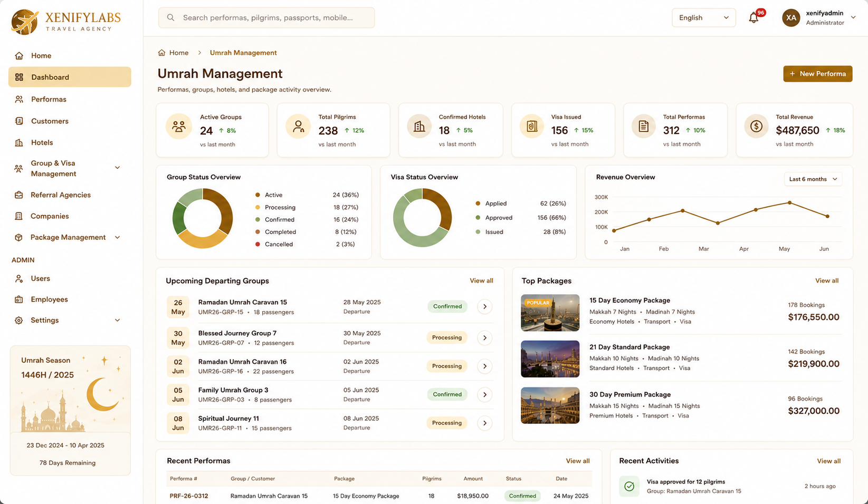View all Recent Performas
The image size is (868, 504).
pyautogui.click(x=578, y=461)
